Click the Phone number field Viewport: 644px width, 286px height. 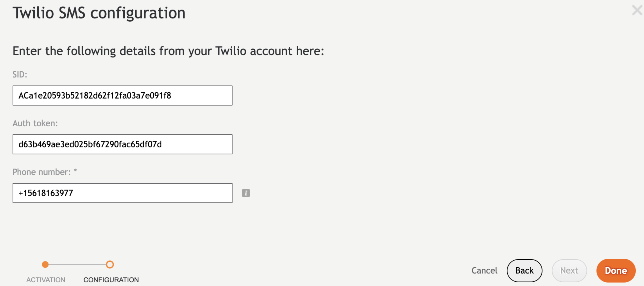pos(122,193)
